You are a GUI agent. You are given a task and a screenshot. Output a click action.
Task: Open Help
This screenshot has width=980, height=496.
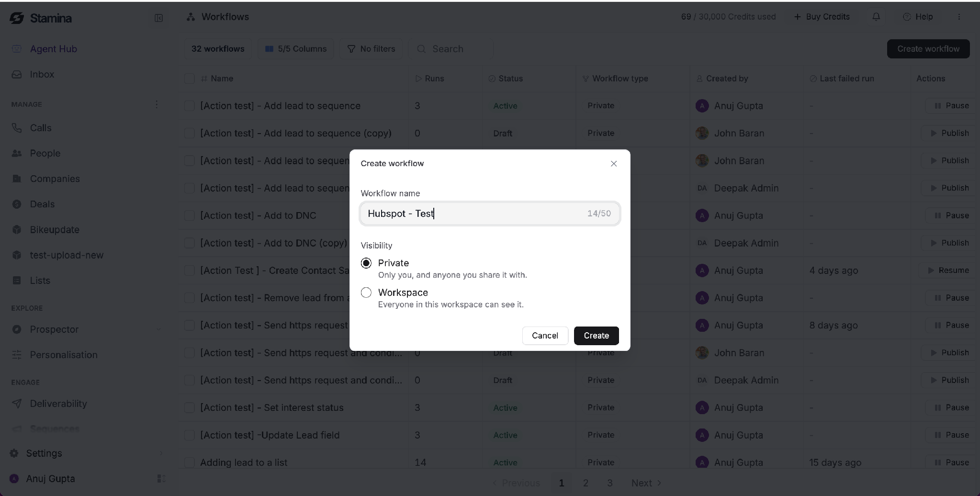point(918,17)
